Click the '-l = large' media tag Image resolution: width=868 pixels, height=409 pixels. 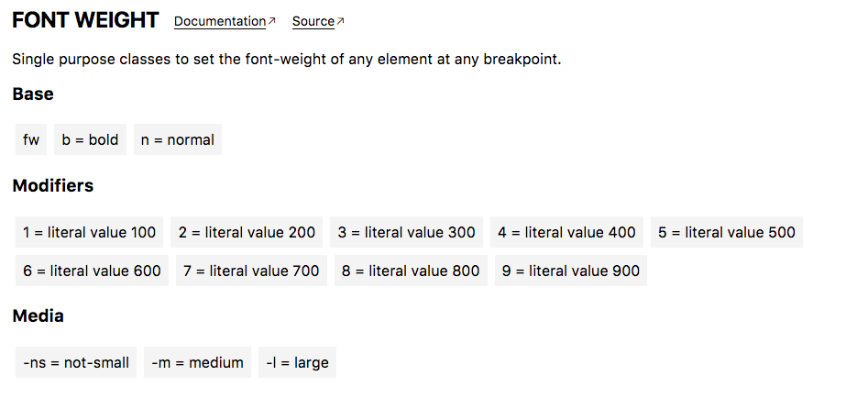(297, 362)
